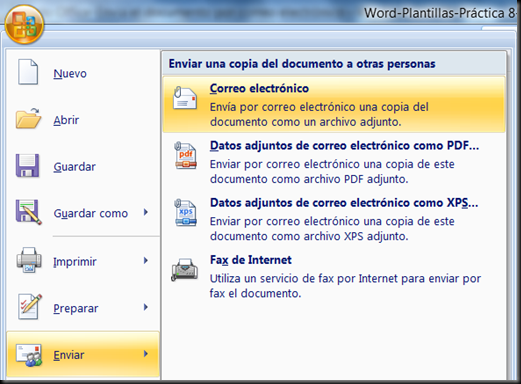
Task: Expand the Guardar como submenu arrow
Action: pos(145,212)
